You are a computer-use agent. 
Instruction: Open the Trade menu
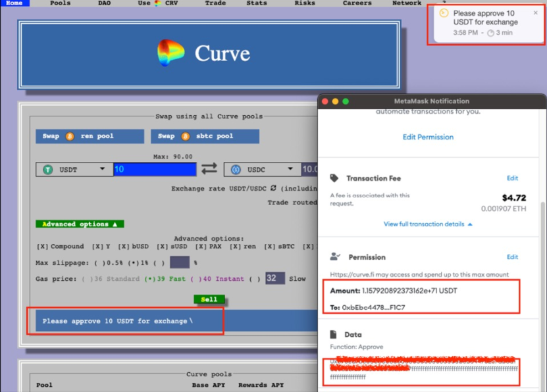tap(215, 3)
